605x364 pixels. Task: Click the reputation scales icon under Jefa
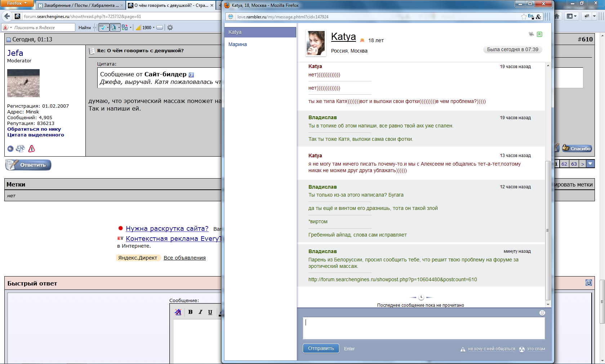[21, 149]
